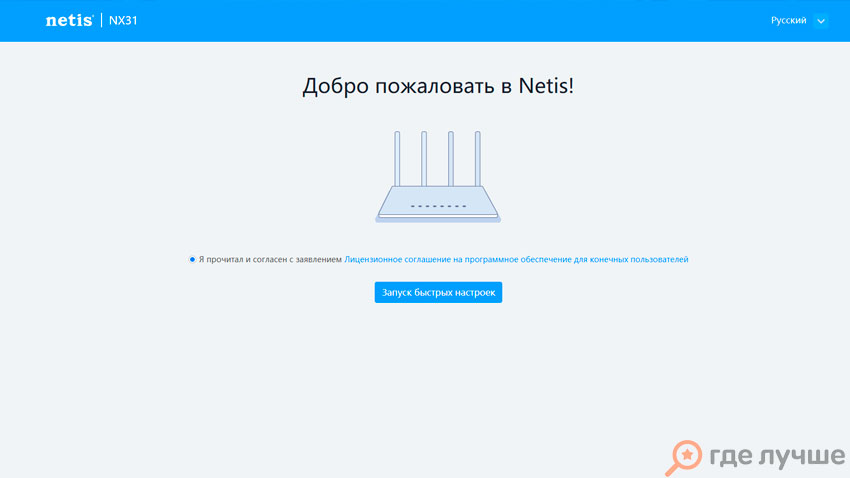The width and height of the screenshot is (850, 478).
Task: Click the second antenna from the left
Action: [424, 158]
